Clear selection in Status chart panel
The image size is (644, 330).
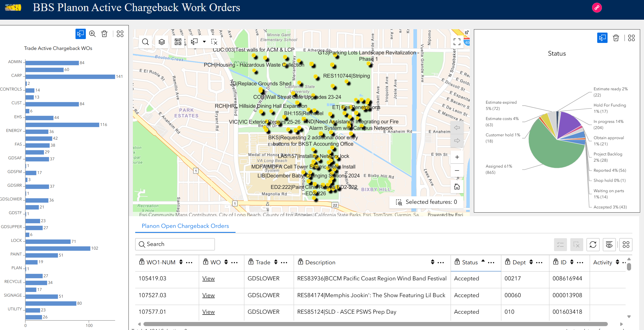616,38
